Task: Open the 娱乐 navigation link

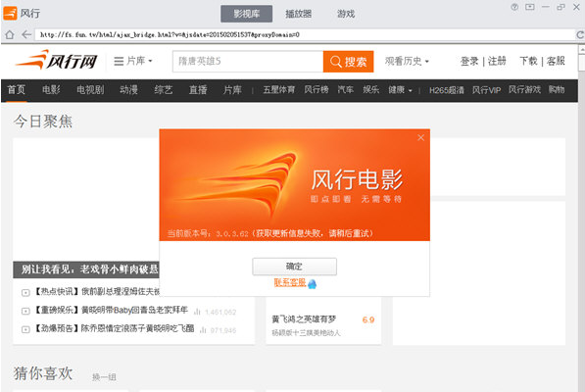Action: (x=370, y=90)
